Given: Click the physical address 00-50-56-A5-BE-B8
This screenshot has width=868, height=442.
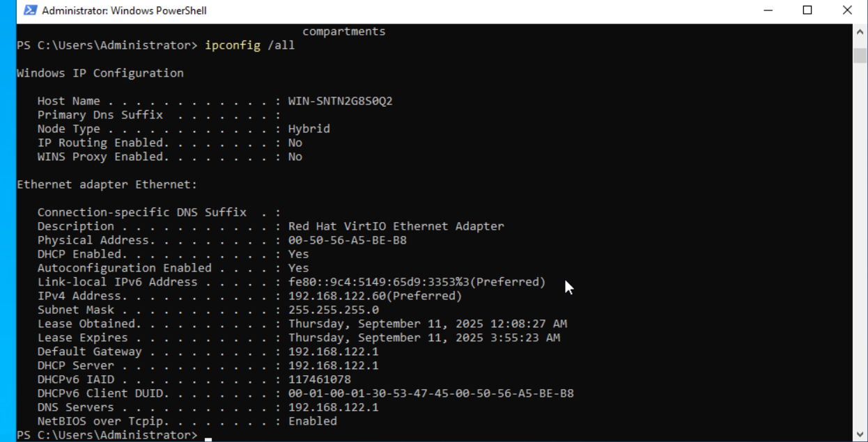Looking at the screenshot, I should pyautogui.click(x=347, y=240).
